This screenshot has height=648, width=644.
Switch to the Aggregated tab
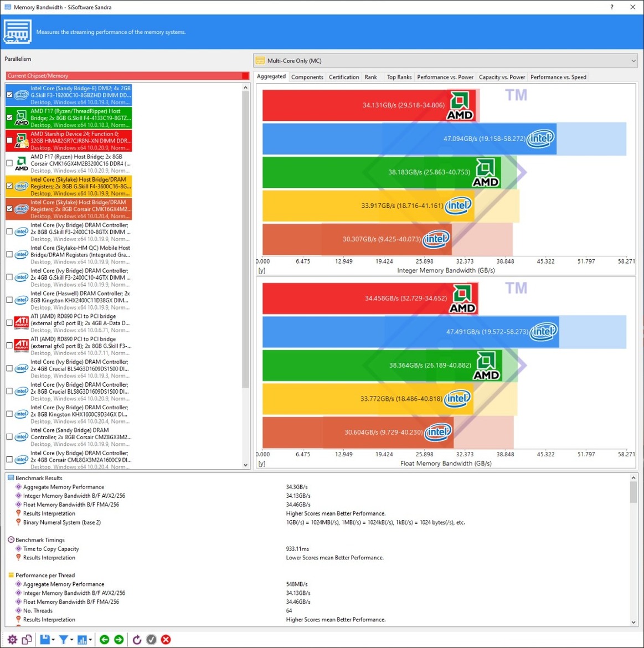[271, 76]
